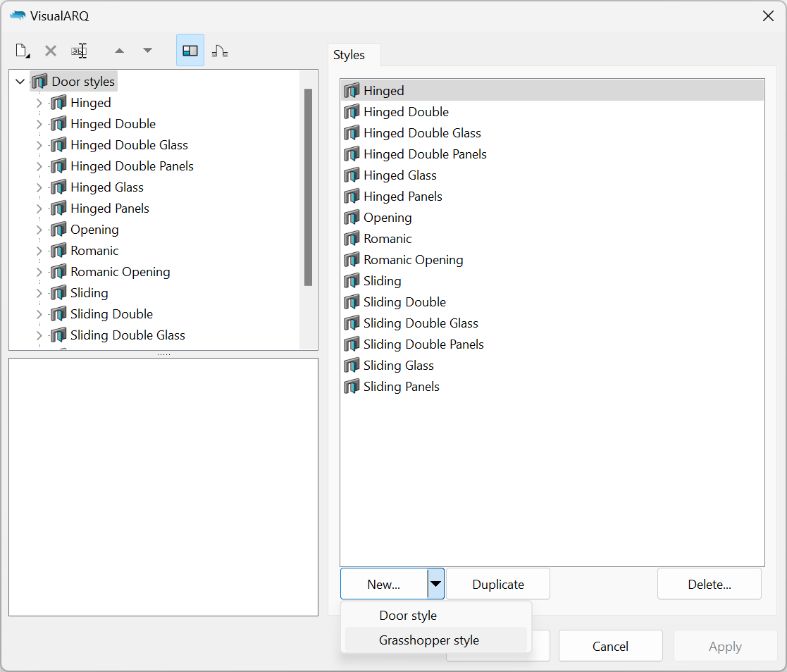
Task: Choose Grasshopper style from New menu
Action: 435,640
